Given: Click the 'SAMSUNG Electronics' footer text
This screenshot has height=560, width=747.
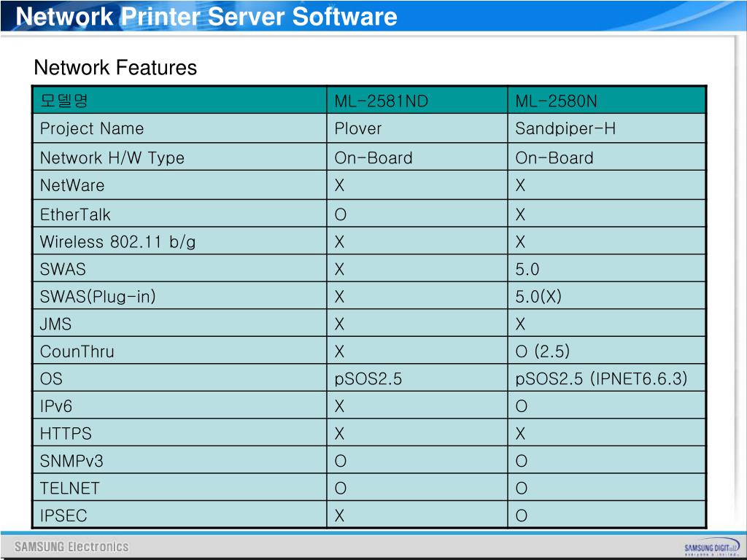Looking at the screenshot, I should 71,547.
